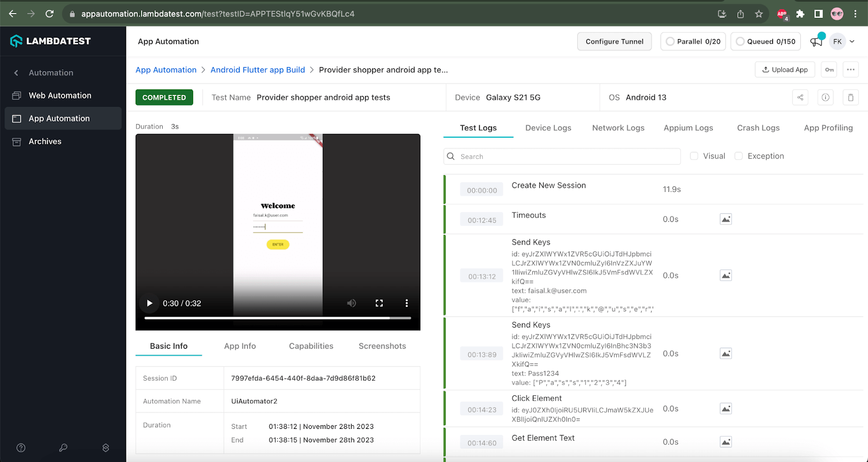Screen dimensions: 868x462
Task: Switch to the Device Logs tab
Action: pyautogui.click(x=548, y=128)
